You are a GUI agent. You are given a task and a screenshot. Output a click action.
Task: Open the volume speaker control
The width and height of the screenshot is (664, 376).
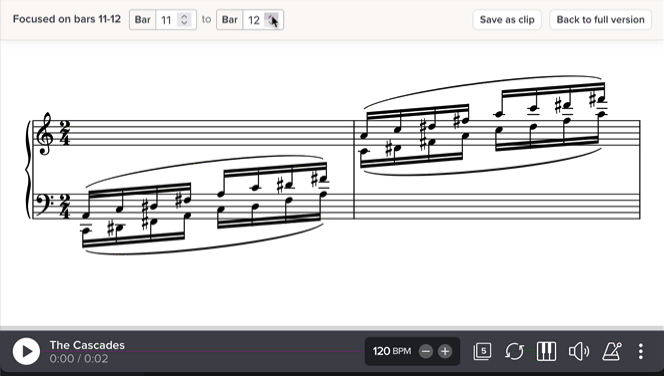[579, 351]
